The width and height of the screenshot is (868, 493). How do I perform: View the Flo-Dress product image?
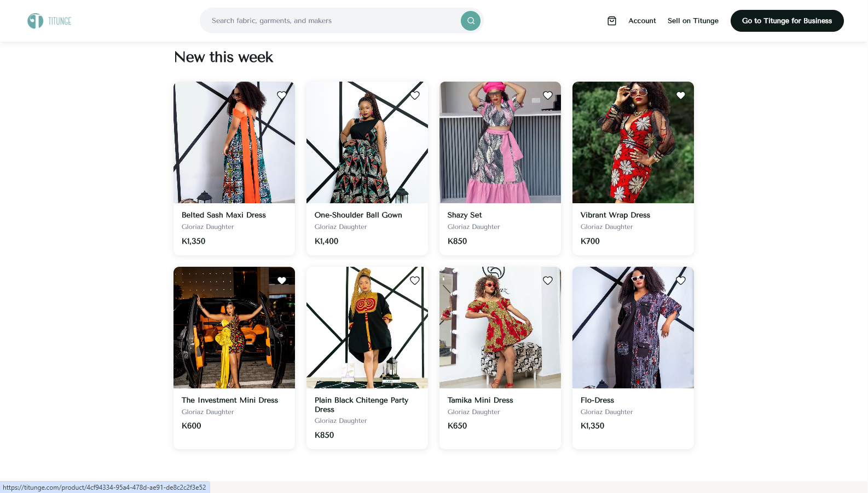click(x=633, y=328)
